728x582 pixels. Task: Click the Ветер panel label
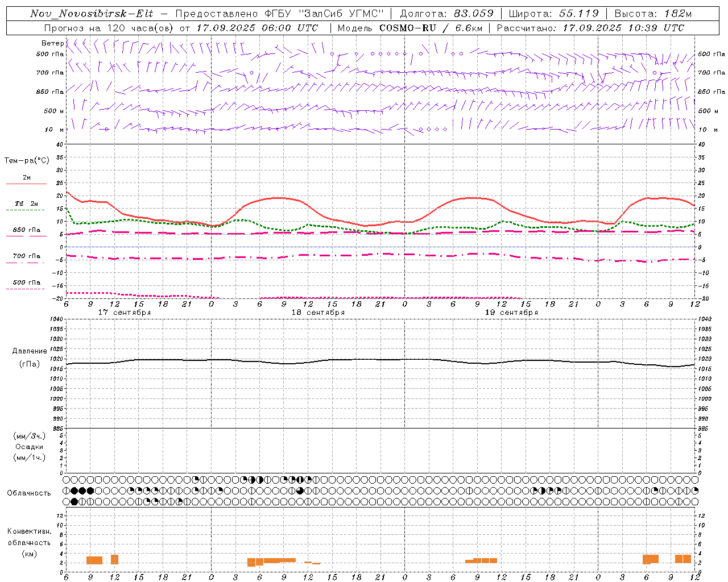[52, 43]
